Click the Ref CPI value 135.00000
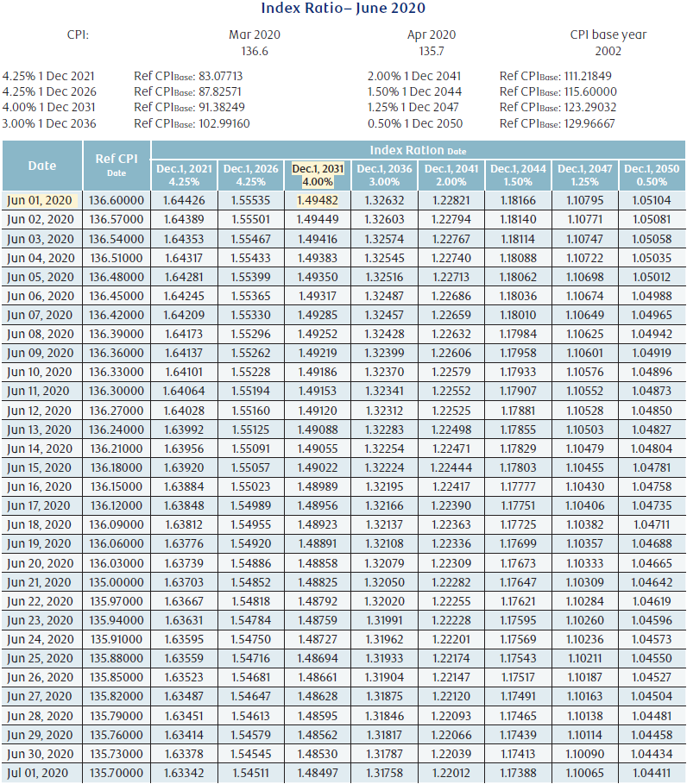This screenshot has width=687, height=784. (x=117, y=582)
